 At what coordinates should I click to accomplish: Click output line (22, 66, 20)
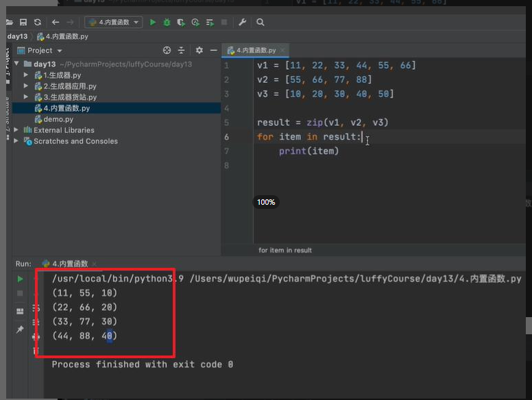[84, 307]
